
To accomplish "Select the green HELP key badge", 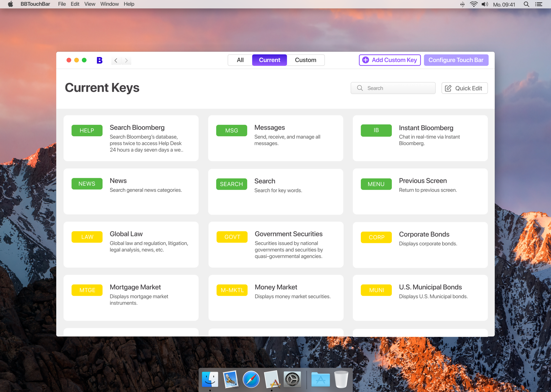I will point(87,131).
